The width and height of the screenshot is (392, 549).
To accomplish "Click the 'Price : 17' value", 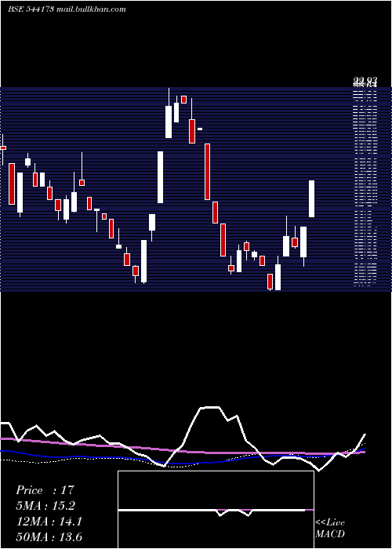I will 45,490.
